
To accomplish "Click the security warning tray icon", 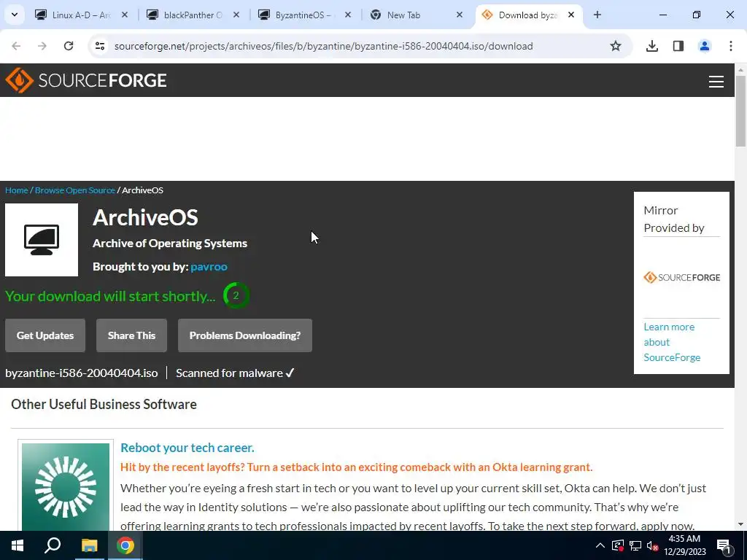I will pyautogui.click(x=617, y=545).
